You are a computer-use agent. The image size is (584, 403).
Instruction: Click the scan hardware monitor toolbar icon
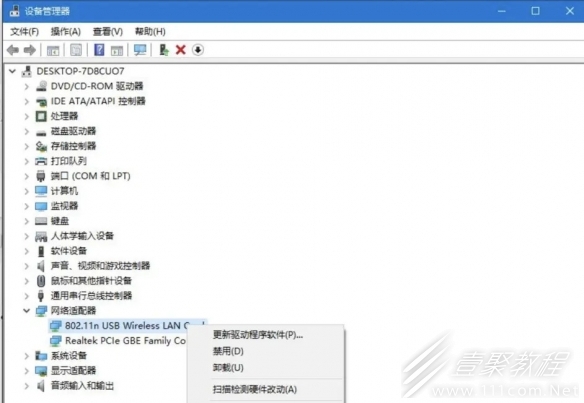(x=140, y=50)
